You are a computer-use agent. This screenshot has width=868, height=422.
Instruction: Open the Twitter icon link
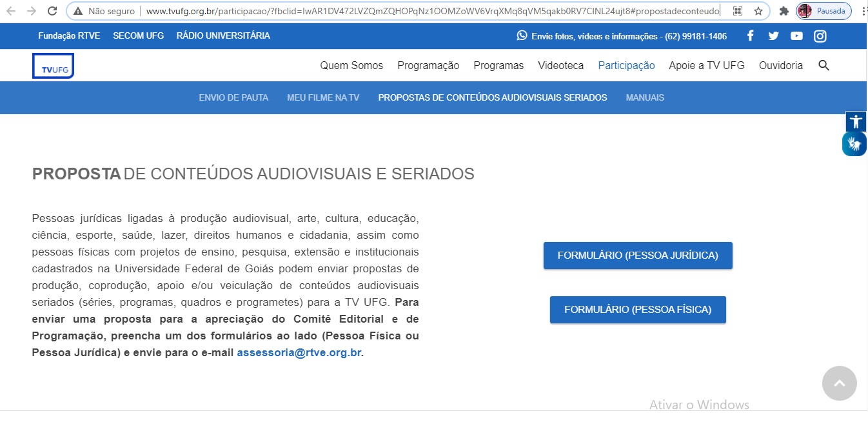773,36
